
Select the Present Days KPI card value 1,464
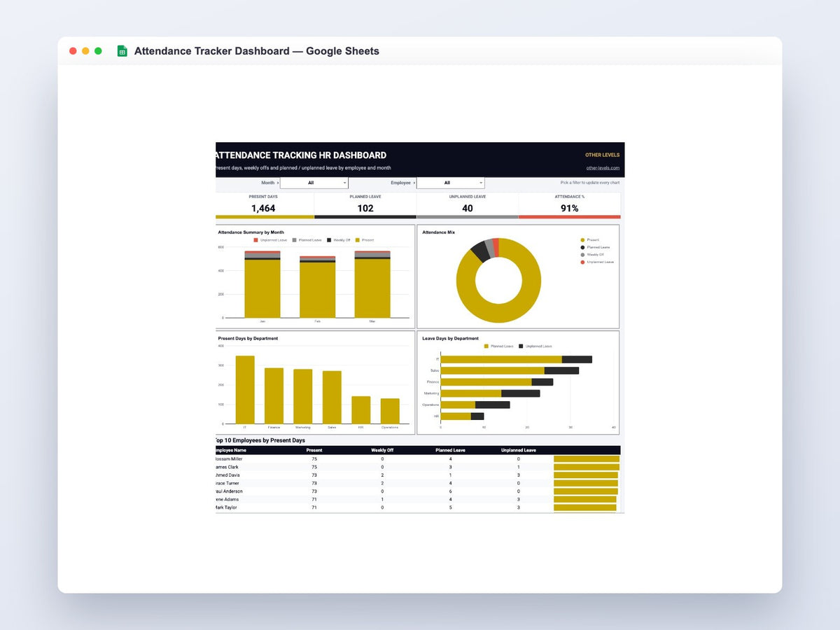(x=263, y=208)
